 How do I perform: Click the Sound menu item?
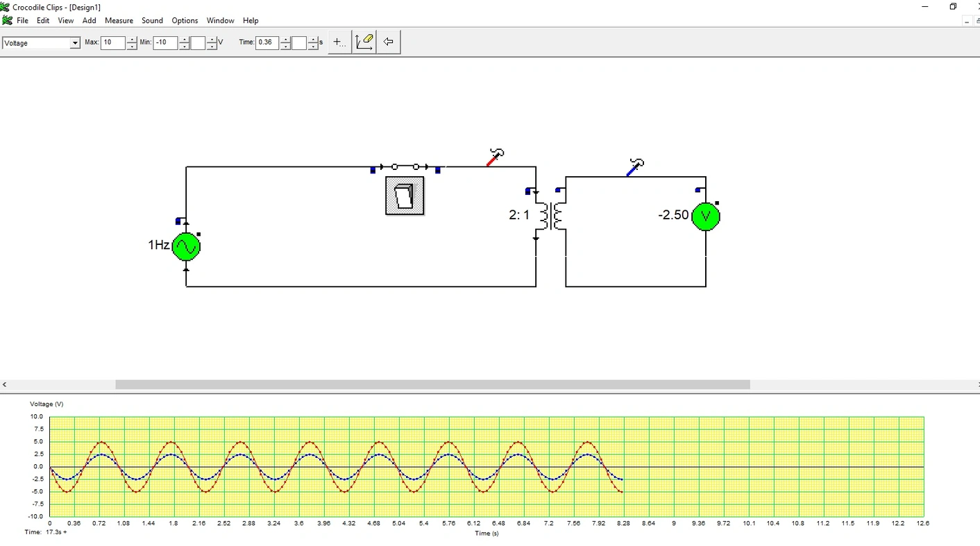[152, 21]
